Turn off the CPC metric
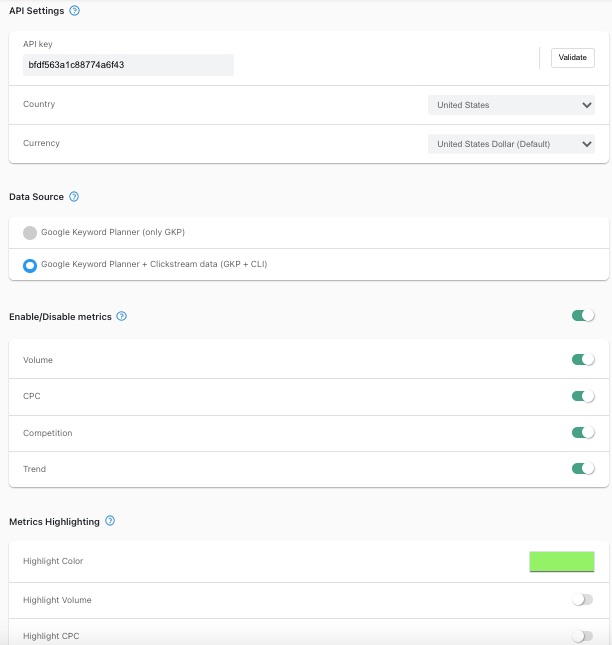This screenshot has height=645, width=612. pyautogui.click(x=583, y=396)
